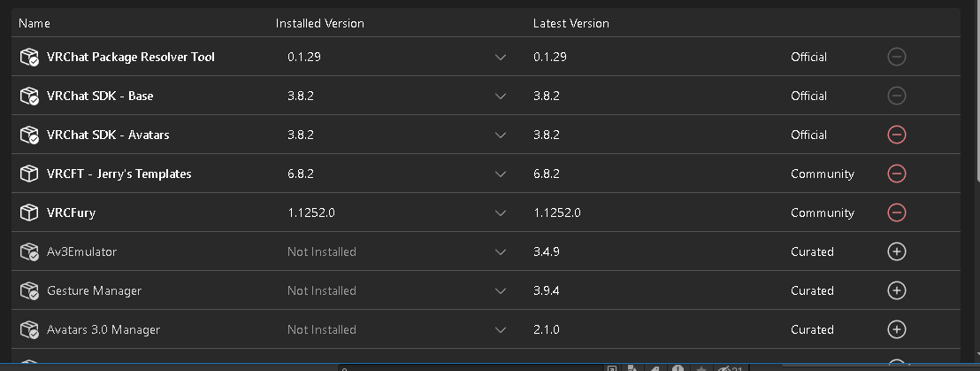This screenshot has height=371, width=980.
Task: Select the VRCFT - Jerry's Templates row name
Action: (x=119, y=174)
